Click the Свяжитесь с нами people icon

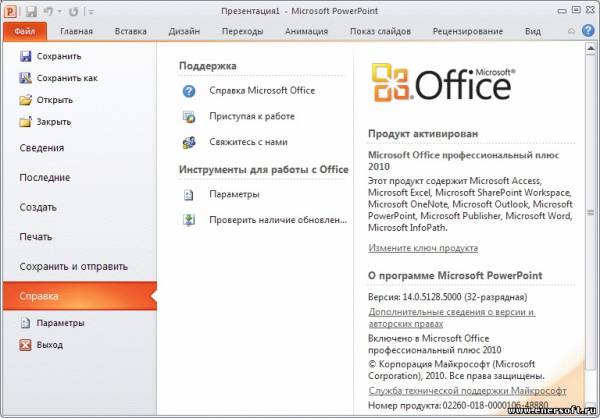point(189,142)
